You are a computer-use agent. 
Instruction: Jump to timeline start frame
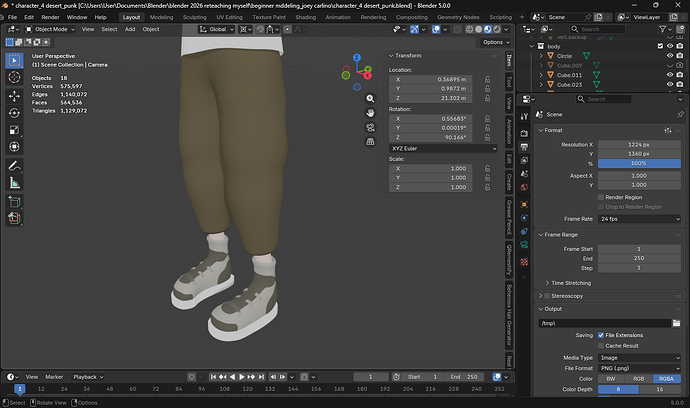tap(213, 377)
